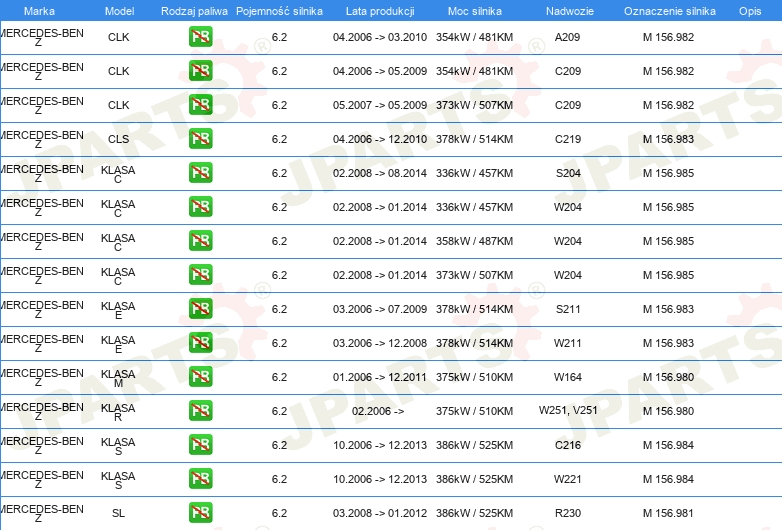The height and width of the screenshot is (530, 782).
Task: Click production dates 01.2006 -> 12.2011
Action: [x=380, y=377]
